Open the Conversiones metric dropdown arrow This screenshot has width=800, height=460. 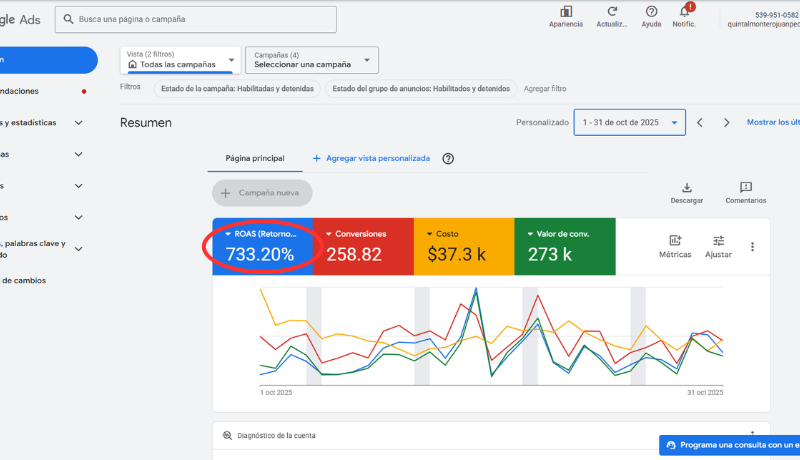click(x=329, y=234)
